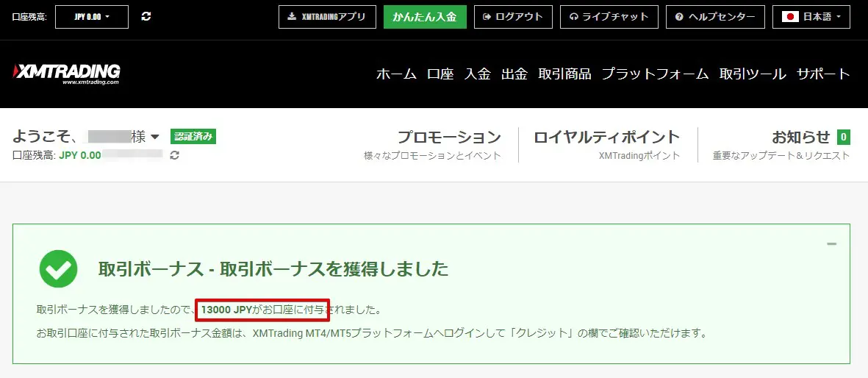Select 入金 in navigation bar

click(477, 74)
